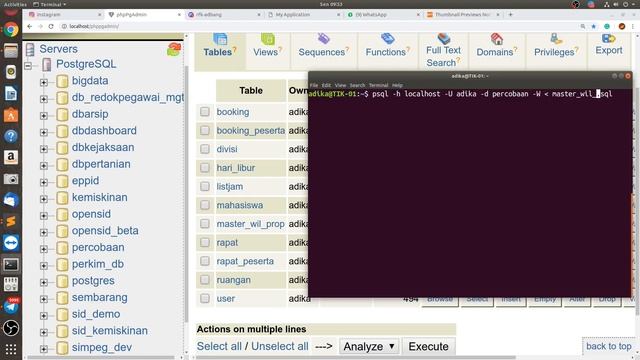Open the ruangan table link

click(x=233, y=280)
